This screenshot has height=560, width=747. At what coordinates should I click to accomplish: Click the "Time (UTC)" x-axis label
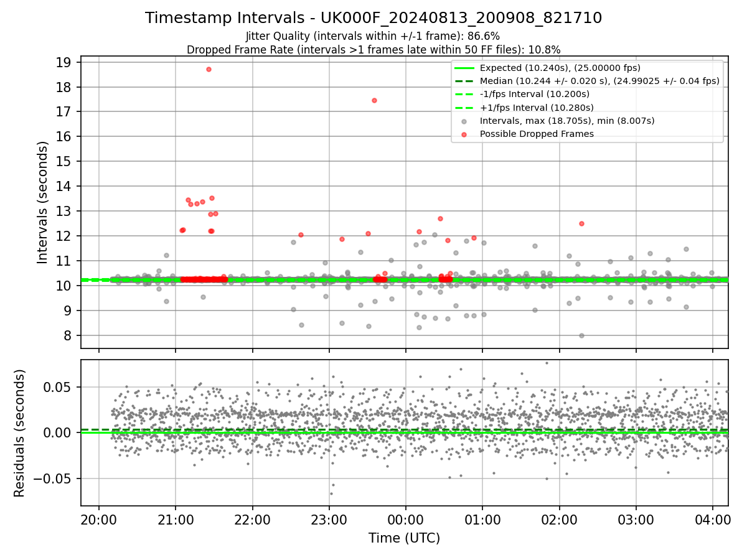[x=405, y=538]
